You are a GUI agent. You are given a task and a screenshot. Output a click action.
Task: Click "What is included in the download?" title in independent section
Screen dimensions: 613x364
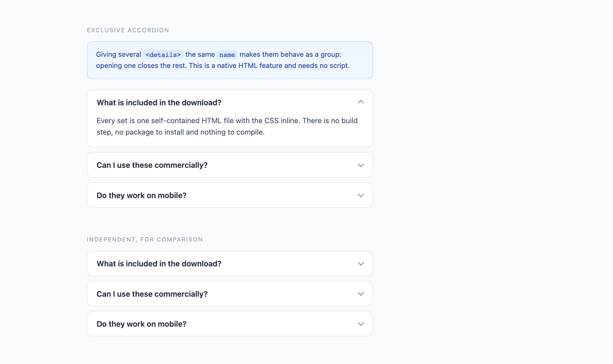click(159, 264)
